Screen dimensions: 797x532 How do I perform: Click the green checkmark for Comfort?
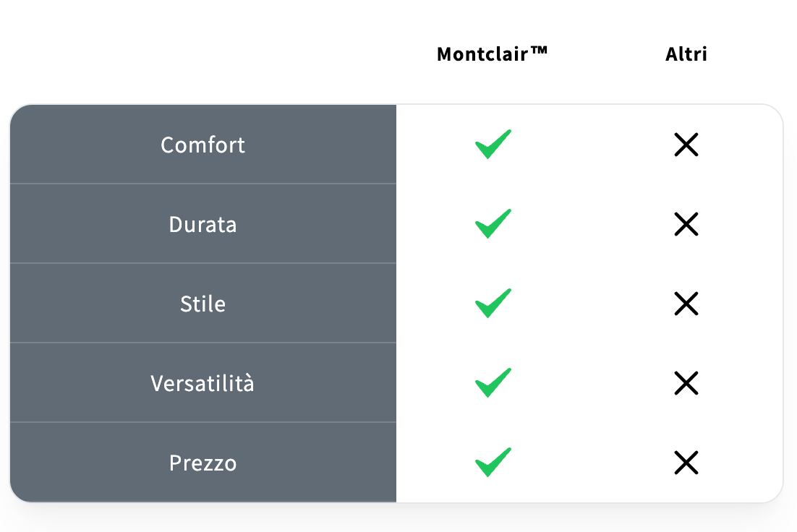click(x=493, y=145)
